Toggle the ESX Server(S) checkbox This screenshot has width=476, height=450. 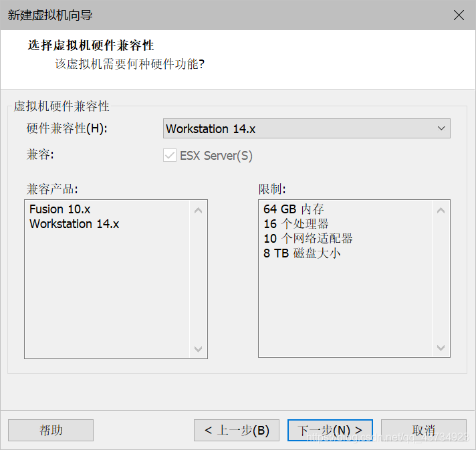169,156
